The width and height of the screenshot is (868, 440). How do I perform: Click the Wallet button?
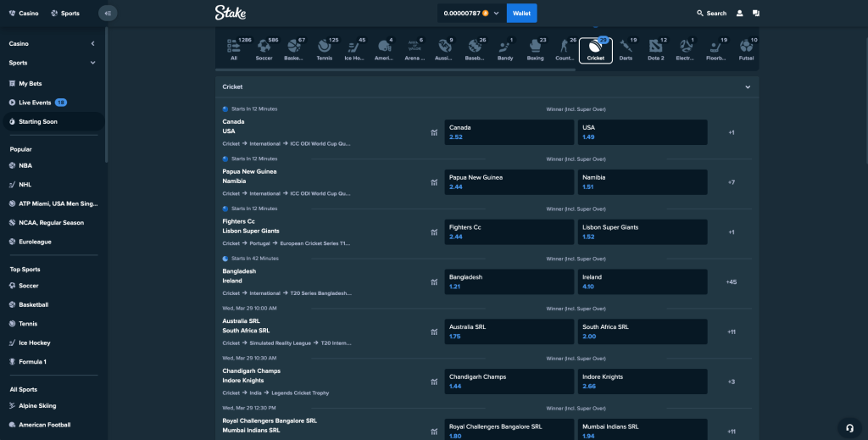tap(521, 14)
